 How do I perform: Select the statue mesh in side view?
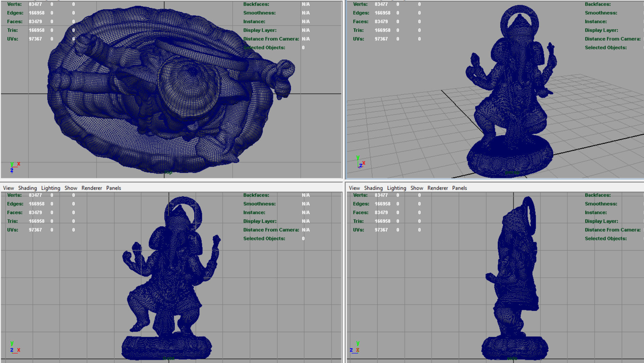coord(515,278)
